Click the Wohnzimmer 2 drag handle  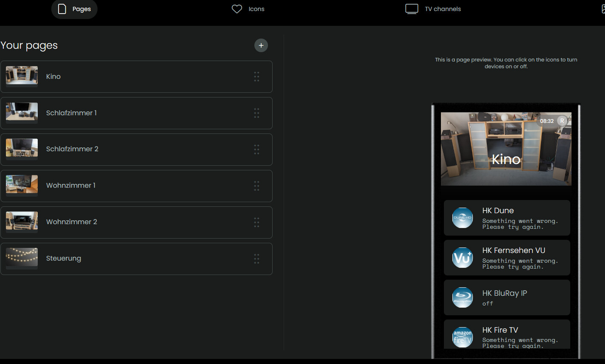[x=256, y=222]
